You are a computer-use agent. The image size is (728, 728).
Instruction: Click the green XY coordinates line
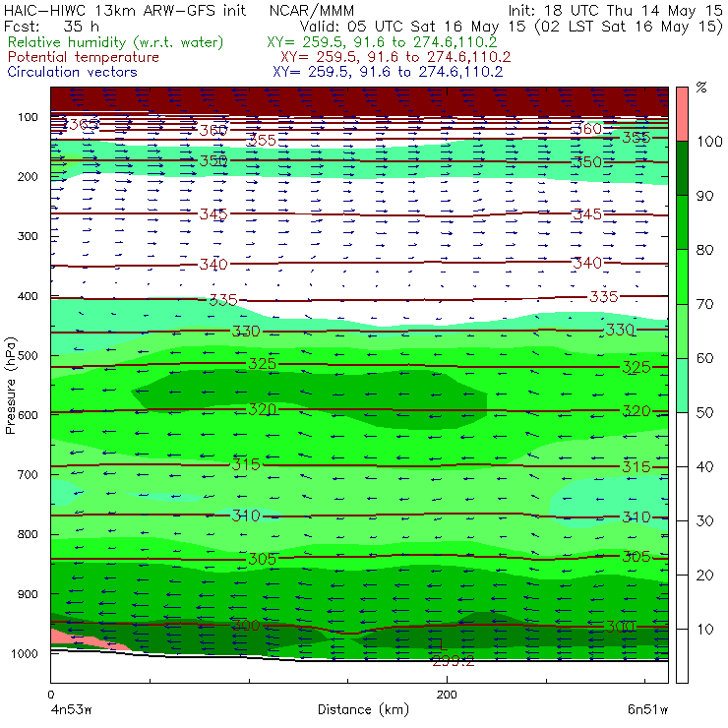[382, 42]
